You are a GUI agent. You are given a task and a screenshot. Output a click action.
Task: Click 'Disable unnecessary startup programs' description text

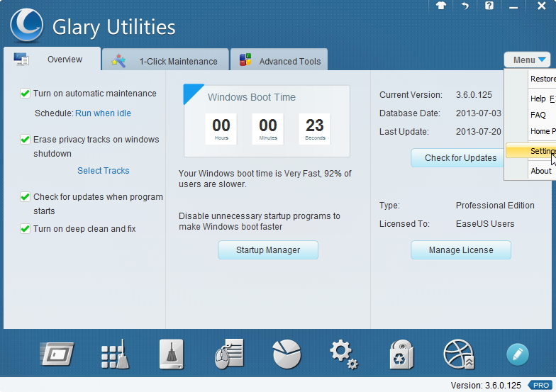coord(260,221)
